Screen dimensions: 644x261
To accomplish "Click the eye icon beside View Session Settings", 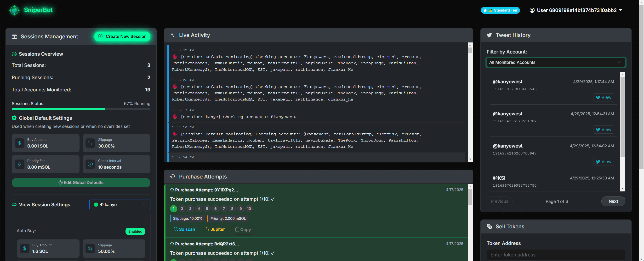I will (x=14, y=205).
